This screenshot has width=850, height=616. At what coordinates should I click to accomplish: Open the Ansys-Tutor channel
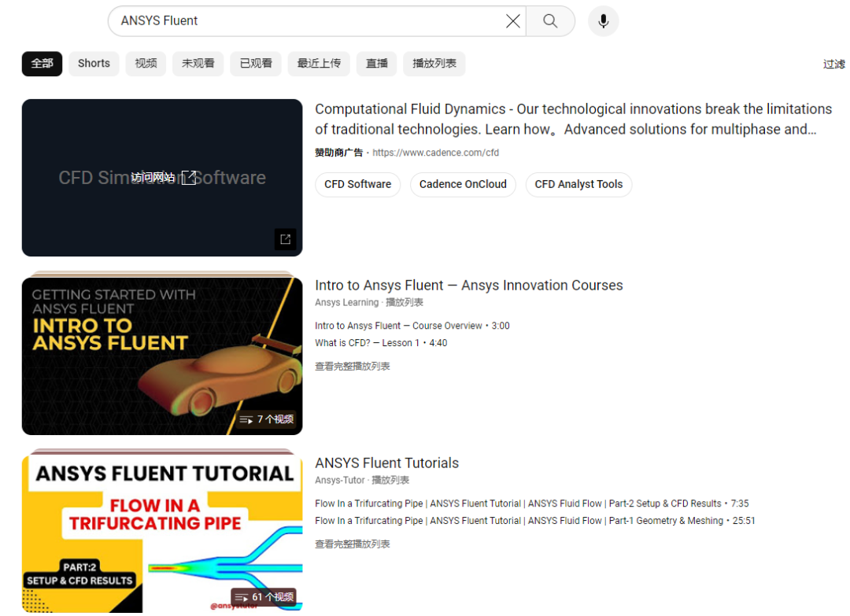340,480
